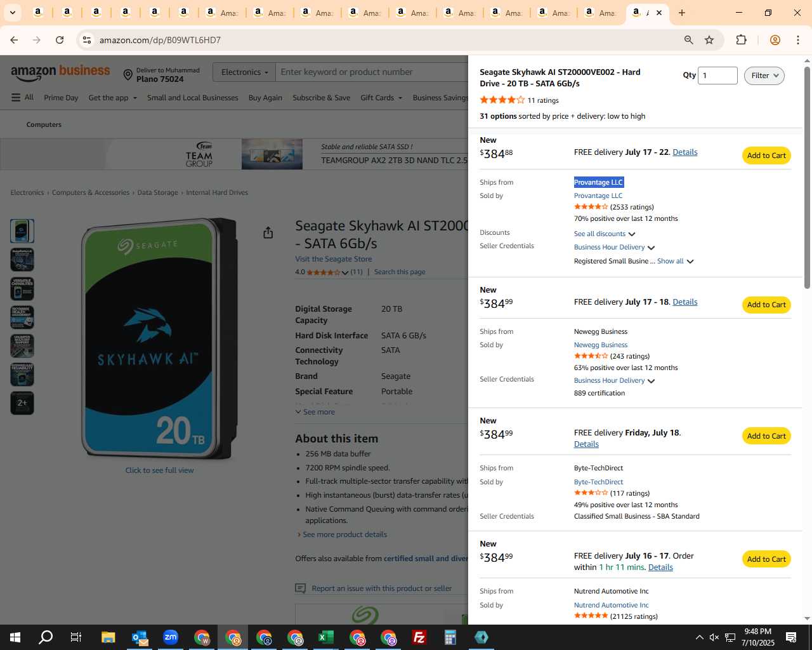Click the Amazon search input field
Screen dimensions: 812x650
373,72
